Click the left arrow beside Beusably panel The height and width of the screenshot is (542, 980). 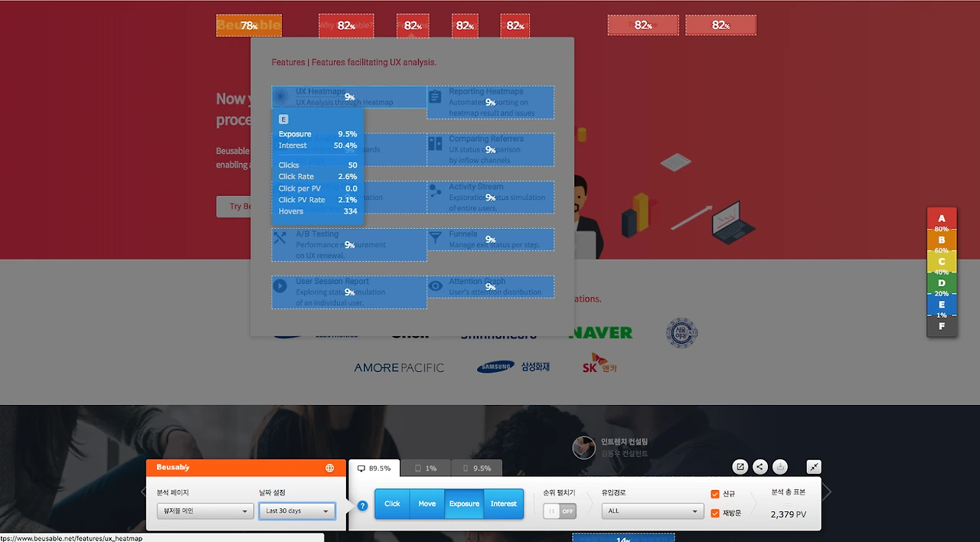tap(143, 492)
